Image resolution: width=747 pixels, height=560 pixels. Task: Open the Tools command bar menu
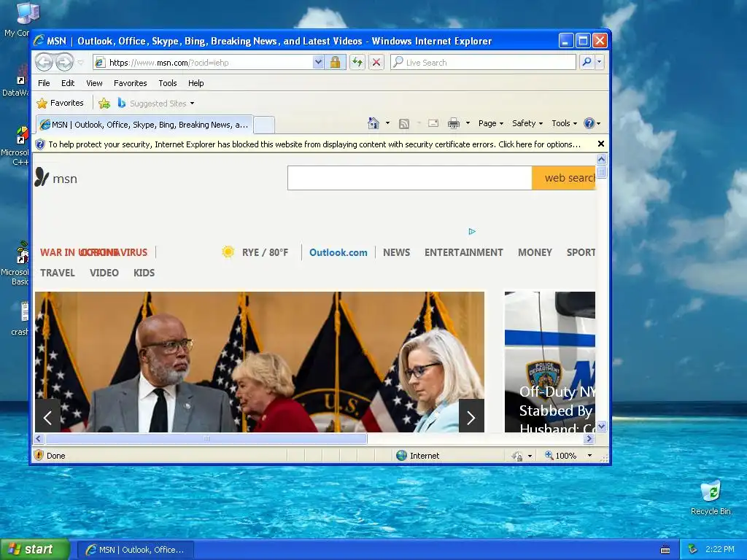564,123
